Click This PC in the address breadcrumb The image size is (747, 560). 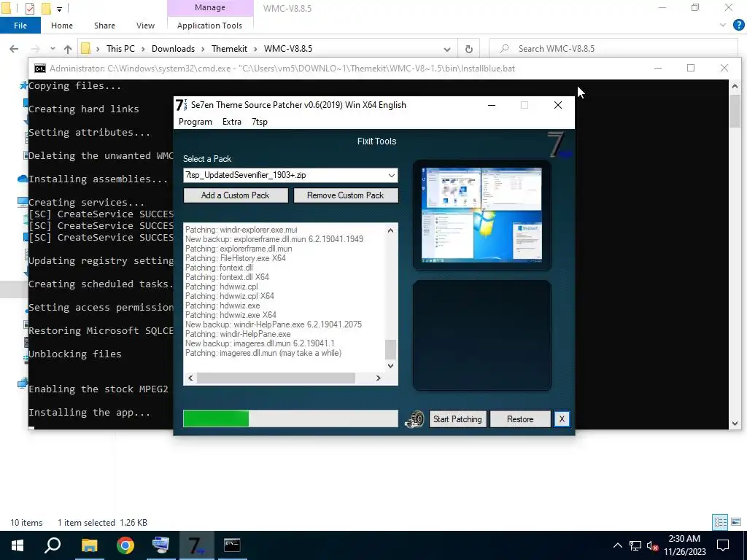(x=120, y=49)
